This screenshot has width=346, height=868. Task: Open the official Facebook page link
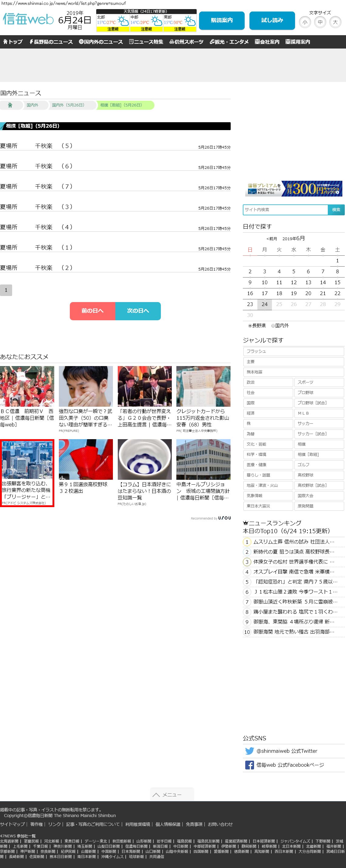click(x=290, y=765)
